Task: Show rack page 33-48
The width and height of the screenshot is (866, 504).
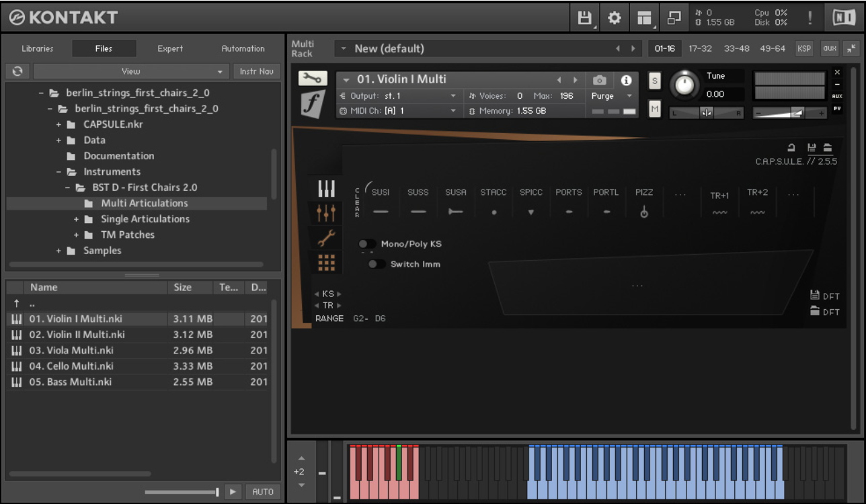Action: 736,48
